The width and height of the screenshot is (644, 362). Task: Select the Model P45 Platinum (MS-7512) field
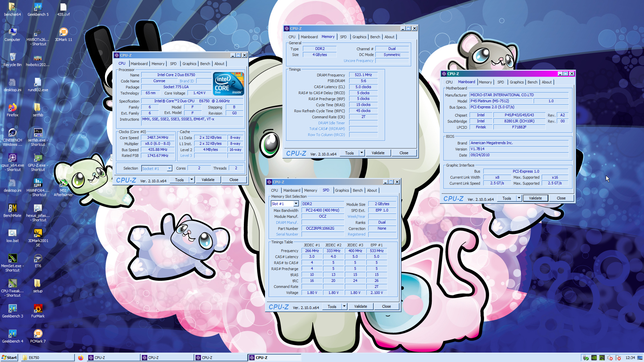[501, 101]
